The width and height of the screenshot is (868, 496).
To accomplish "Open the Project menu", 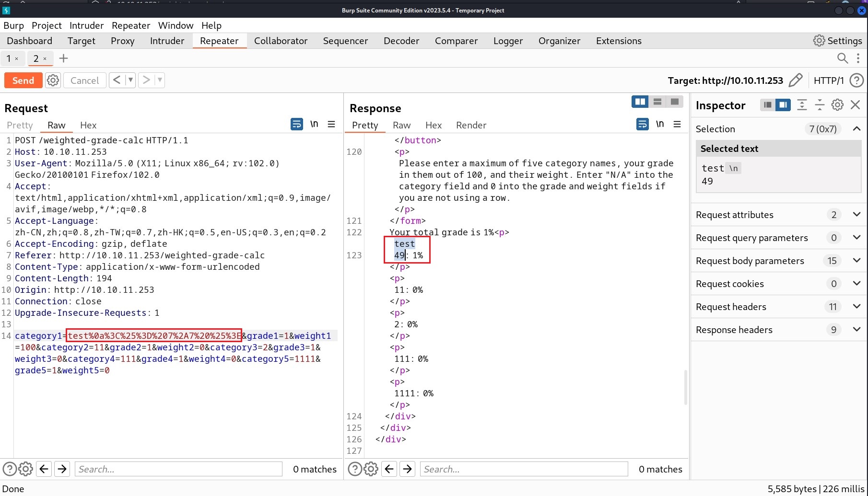I will click(x=47, y=25).
